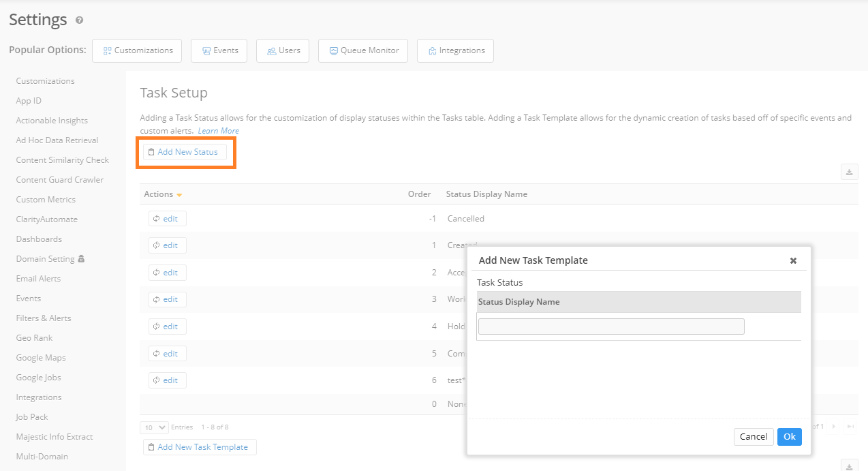Open the Integrations popular option

pyautogui.click(x=455, y=50)
